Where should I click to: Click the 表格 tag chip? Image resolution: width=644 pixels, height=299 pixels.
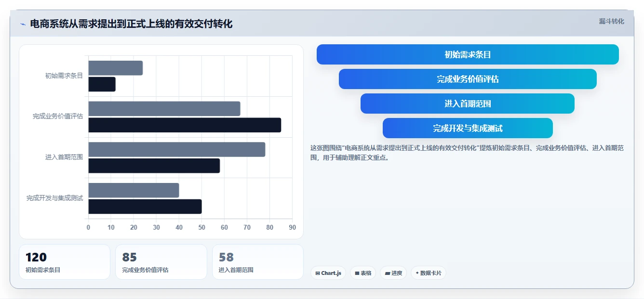363,273
